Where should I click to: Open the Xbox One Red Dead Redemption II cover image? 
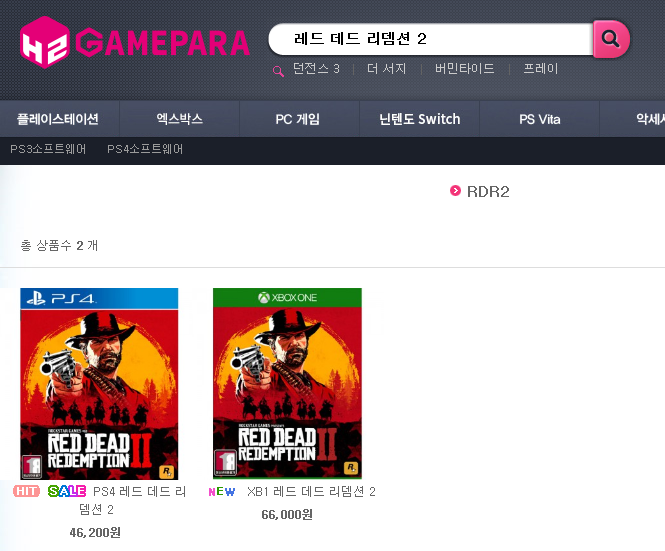(287, 383)
